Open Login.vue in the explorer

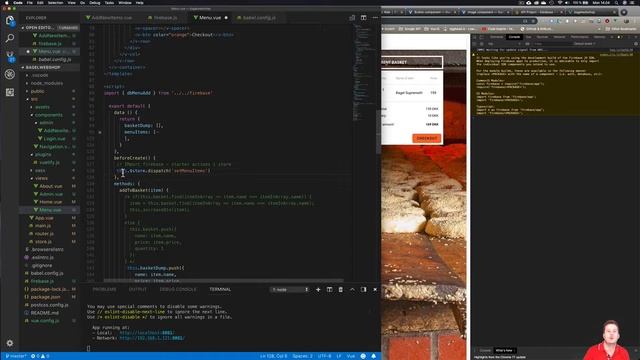click(54, 139)
